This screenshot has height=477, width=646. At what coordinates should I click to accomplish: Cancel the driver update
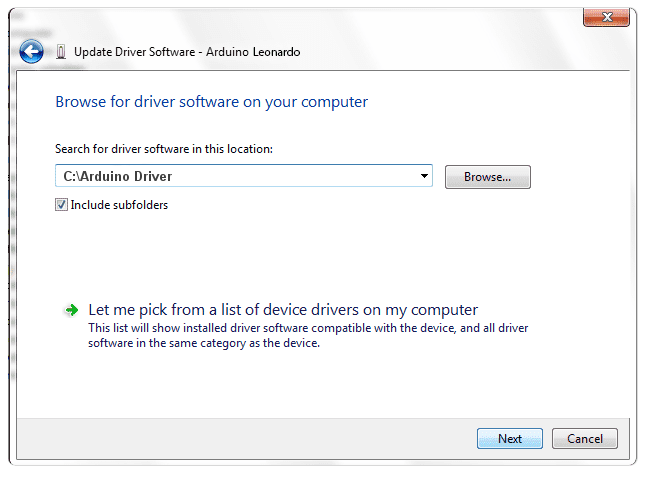(x=585, y=439)
